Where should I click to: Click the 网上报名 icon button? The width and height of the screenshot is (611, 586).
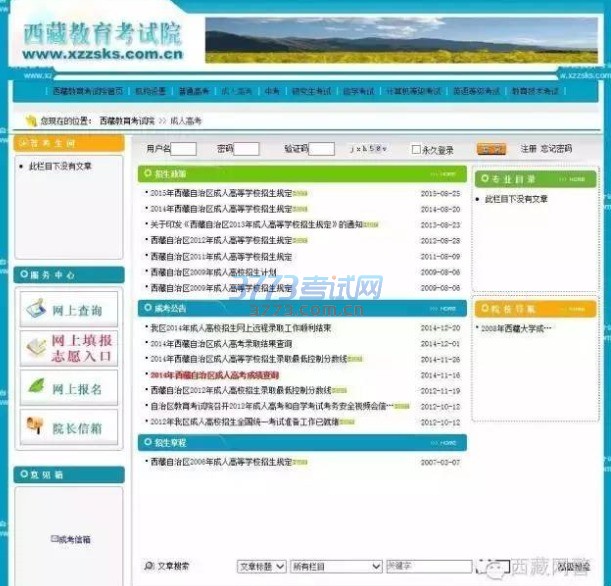[69, 385]
